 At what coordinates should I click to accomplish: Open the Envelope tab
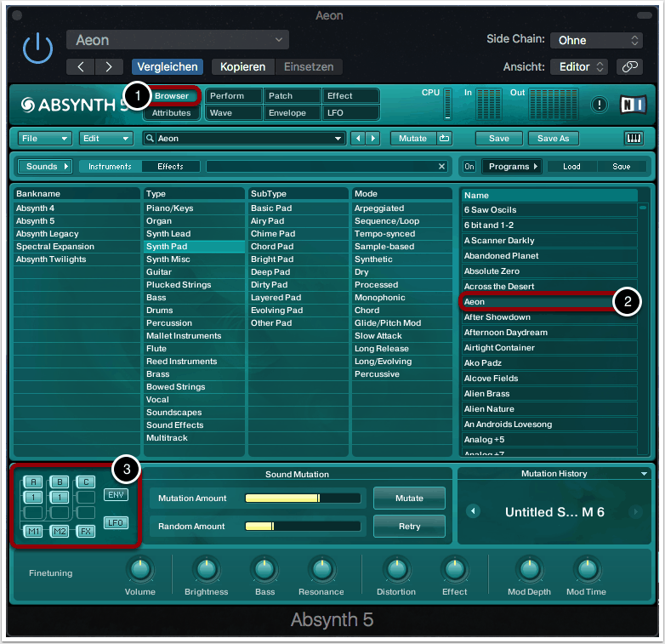pos(292,112)
